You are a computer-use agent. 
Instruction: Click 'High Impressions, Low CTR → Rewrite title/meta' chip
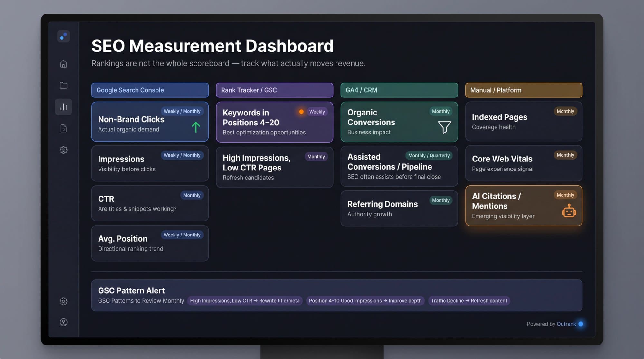245,301
